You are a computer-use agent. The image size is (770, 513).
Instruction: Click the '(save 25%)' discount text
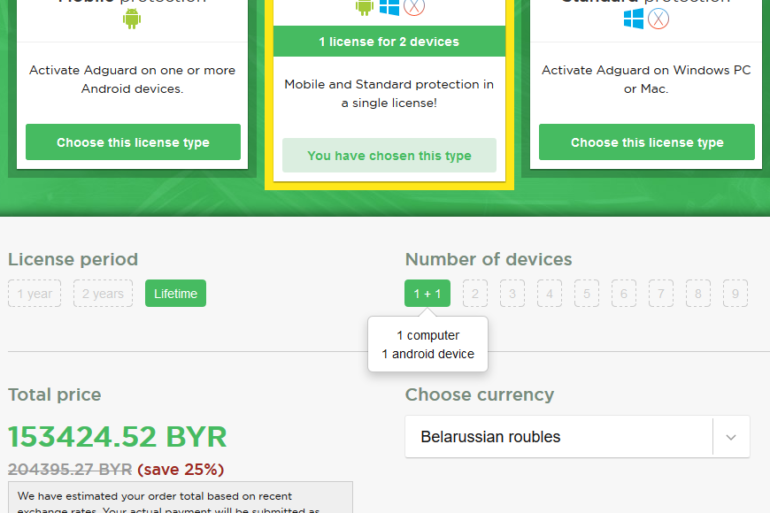pos(180,470)
